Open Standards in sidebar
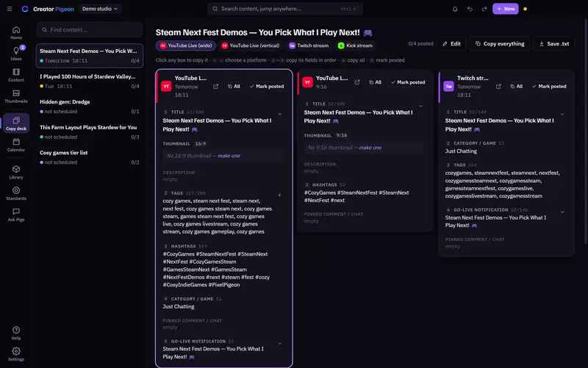 click(x=16, y=193)
